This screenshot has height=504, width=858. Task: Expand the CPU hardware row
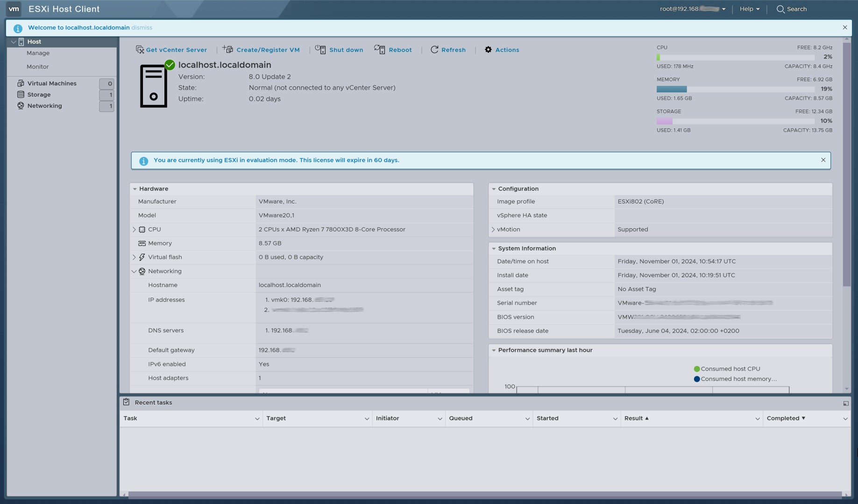[x=134, y=230]
